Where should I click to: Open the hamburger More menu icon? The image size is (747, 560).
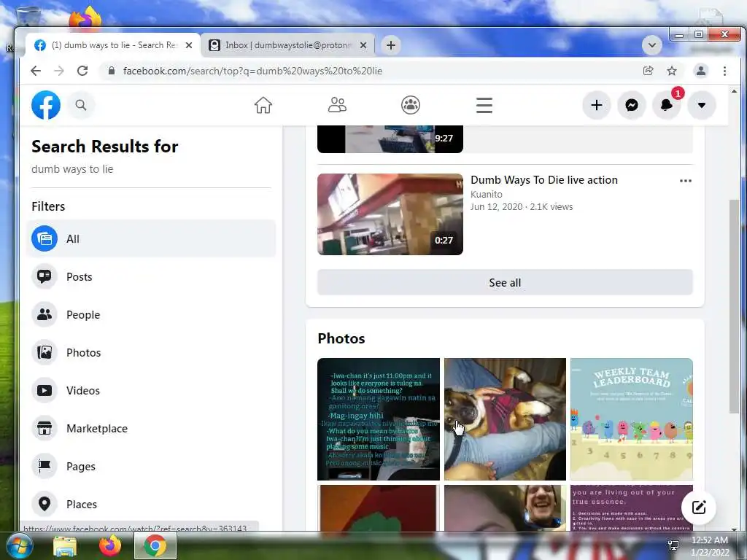484,105
